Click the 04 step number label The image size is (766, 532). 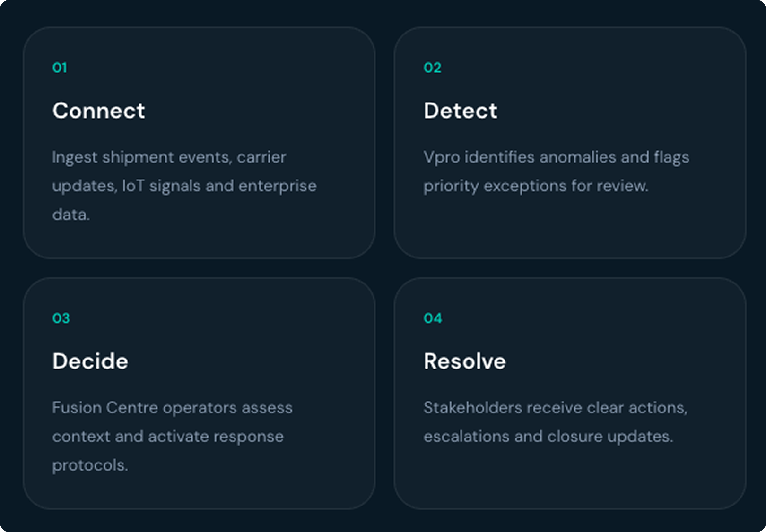(x=433, y=318)
